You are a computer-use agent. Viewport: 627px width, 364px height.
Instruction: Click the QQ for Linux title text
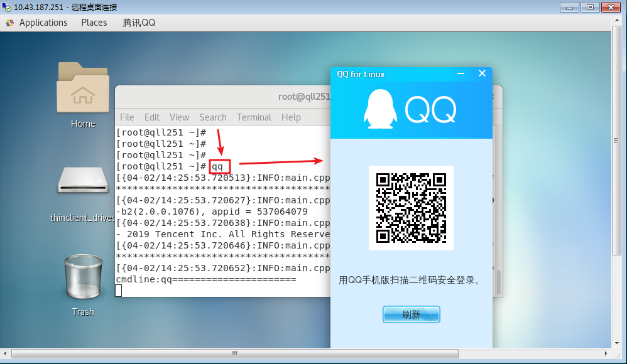click(361, 74)
